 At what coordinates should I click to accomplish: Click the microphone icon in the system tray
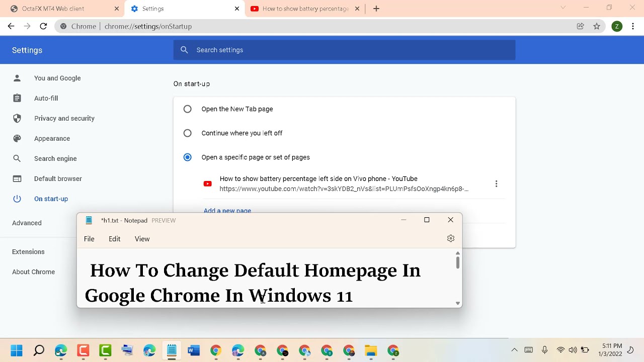coord(545,350)
